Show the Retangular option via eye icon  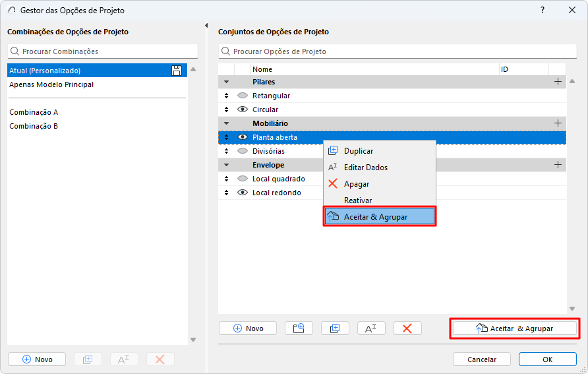pos(242,96)
